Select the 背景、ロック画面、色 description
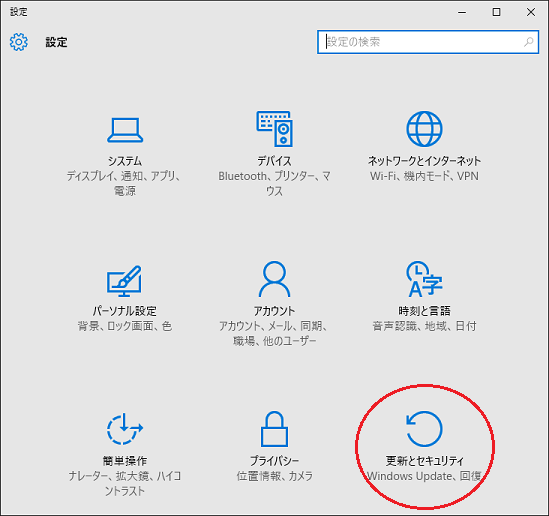Viewport: 549px width, 516px height. pyautogui.click(x=125, y=326)
